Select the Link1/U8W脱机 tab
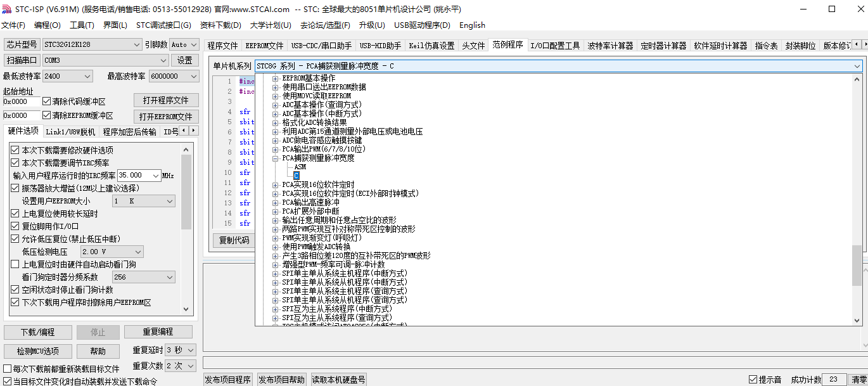The height and width of the screenshot is (386, 868). pyautogui.click(x=70, y=132)
